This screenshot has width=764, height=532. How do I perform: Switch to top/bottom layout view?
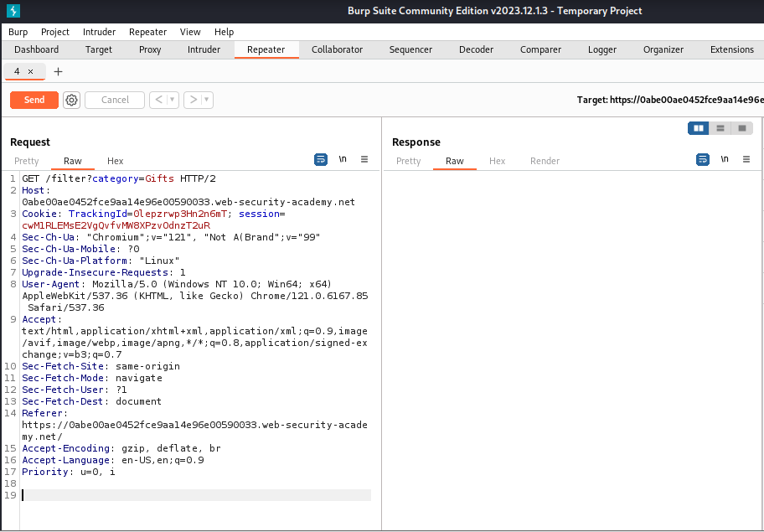tap(720, 128)
